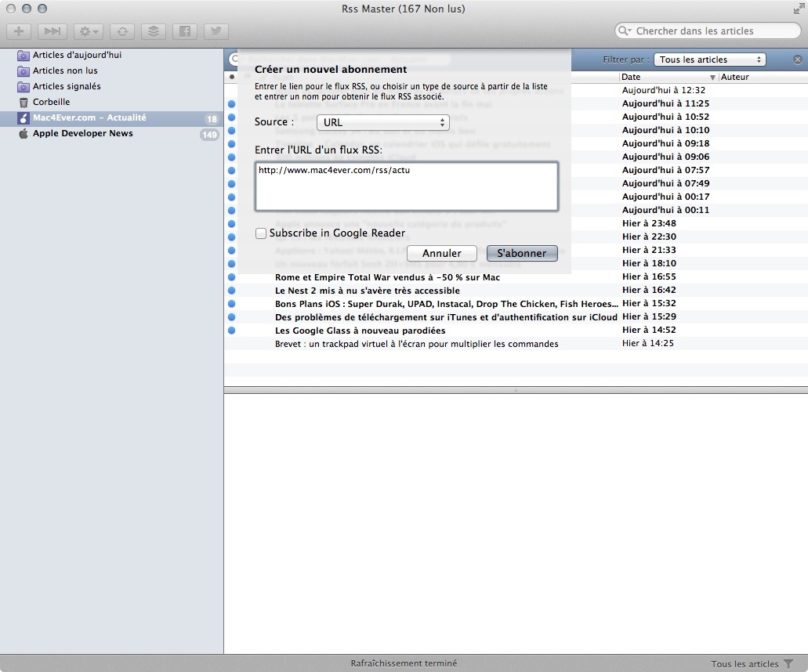
Task: Click the Apple logo icon in sidebar
Action: coord(24,134)
